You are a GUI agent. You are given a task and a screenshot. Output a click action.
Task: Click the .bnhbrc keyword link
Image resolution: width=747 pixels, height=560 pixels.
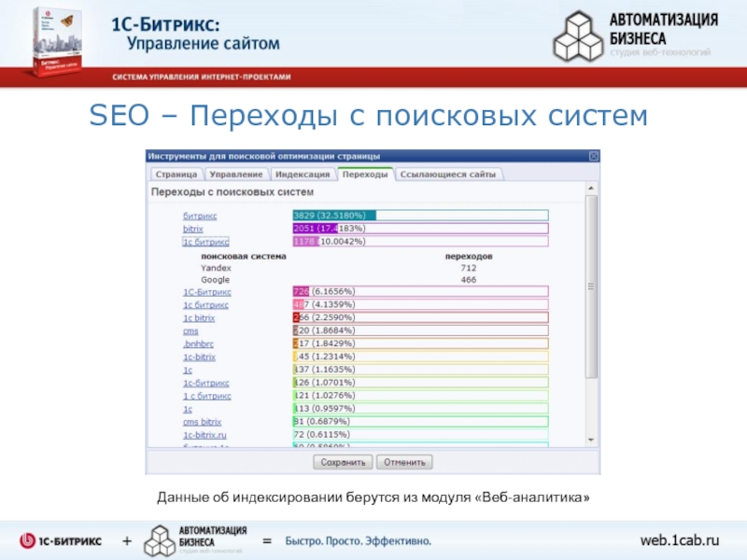(x=198, y=343)
